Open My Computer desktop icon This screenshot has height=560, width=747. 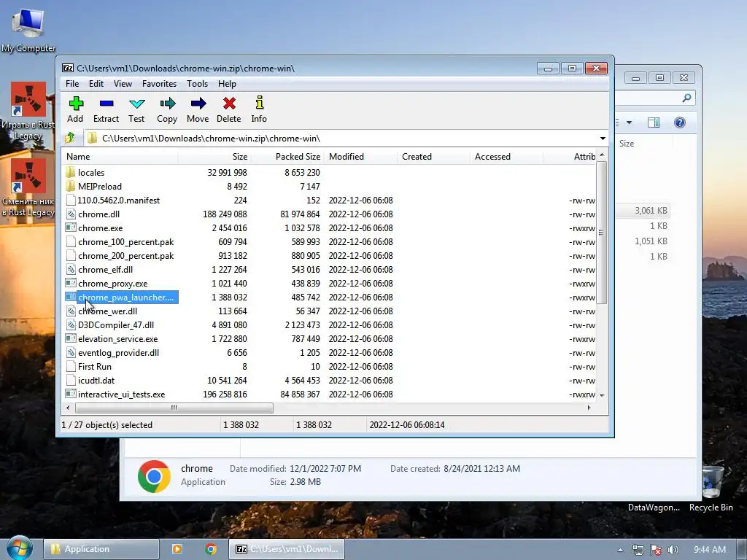28,29
